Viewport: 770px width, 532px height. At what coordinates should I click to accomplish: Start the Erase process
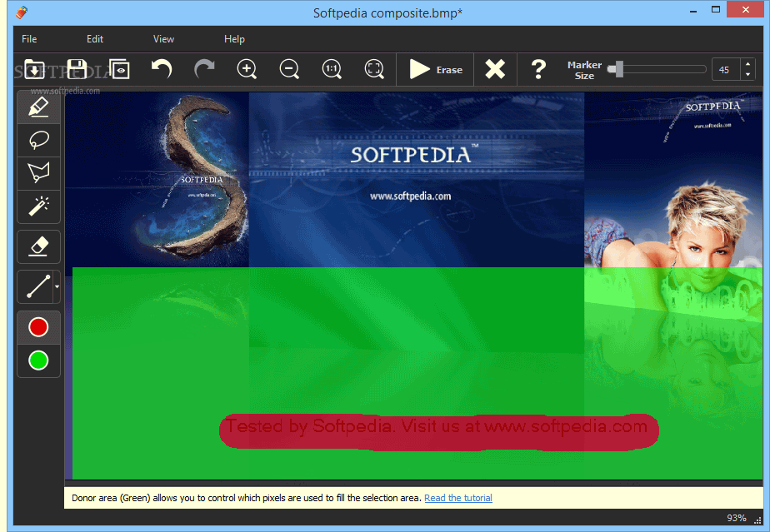point(436,70)
